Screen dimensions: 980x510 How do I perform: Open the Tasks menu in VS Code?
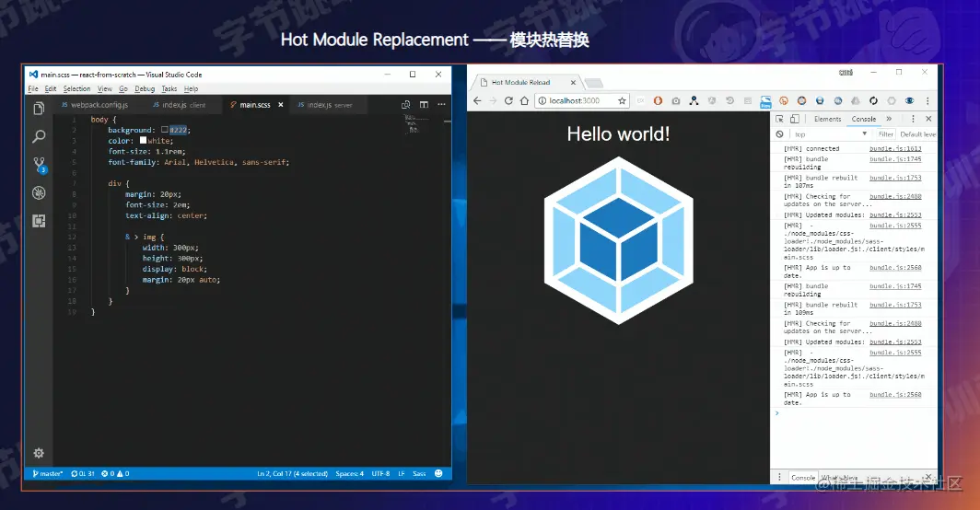[169, 88]
